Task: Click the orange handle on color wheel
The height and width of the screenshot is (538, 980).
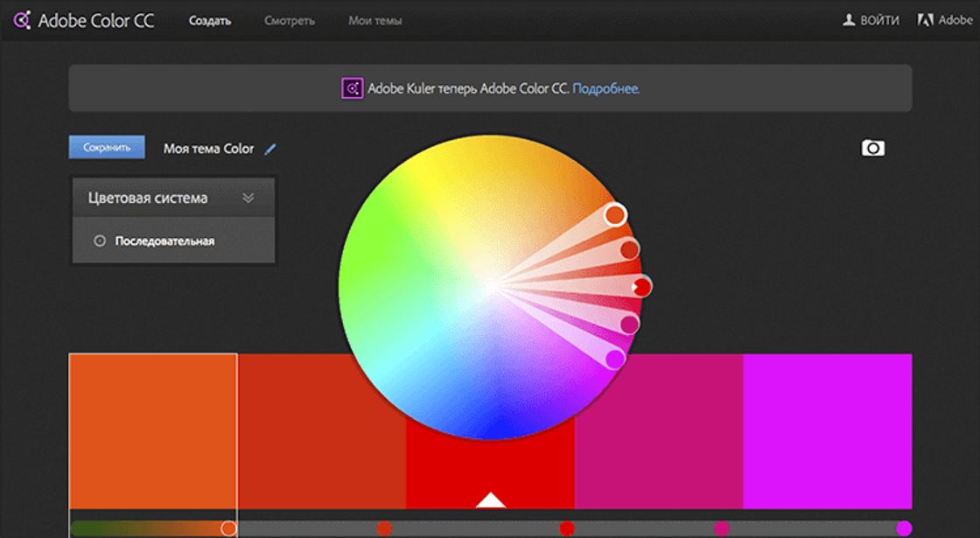Action: [x=615, y=215]
